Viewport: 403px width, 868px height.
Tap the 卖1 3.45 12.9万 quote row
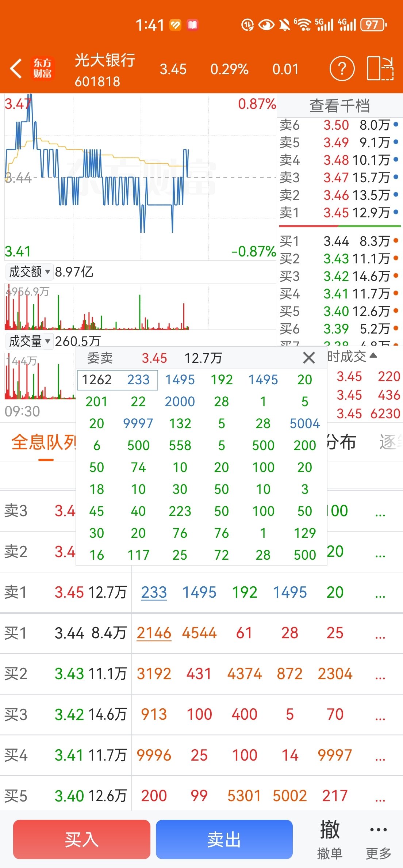[x=339, y=212]
